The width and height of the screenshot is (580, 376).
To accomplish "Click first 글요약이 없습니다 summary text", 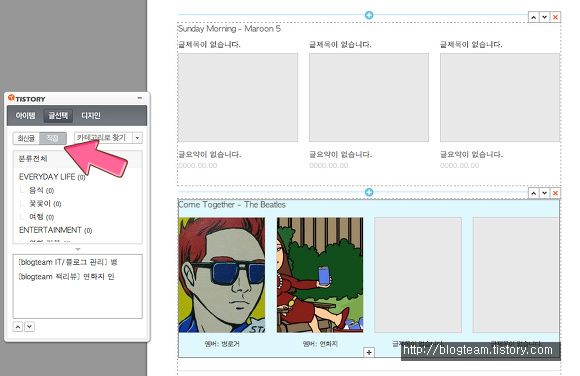I will [x=209, y=154].
